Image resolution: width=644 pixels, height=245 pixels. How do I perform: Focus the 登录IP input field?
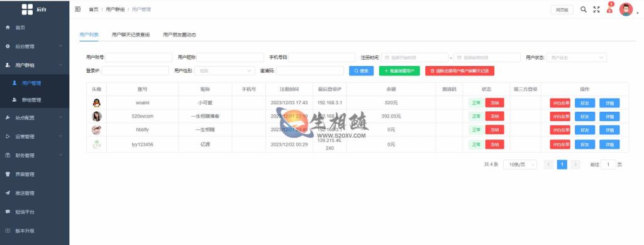[x=135, y=70]
